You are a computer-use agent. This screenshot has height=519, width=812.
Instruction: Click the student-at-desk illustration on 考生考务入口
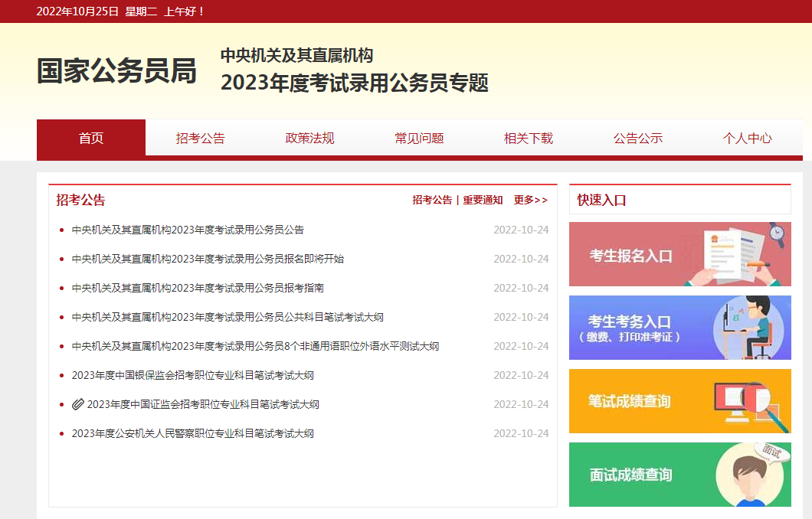[x=749, y=328]
